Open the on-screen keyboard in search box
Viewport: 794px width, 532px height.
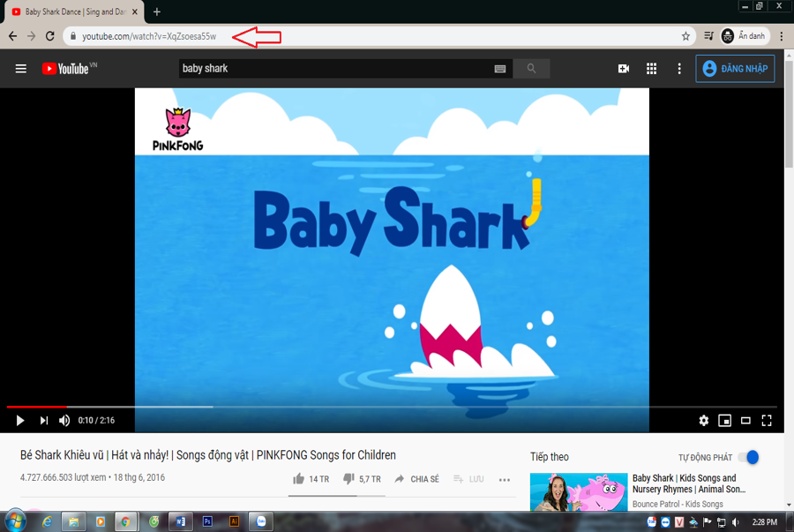[500, 69]
